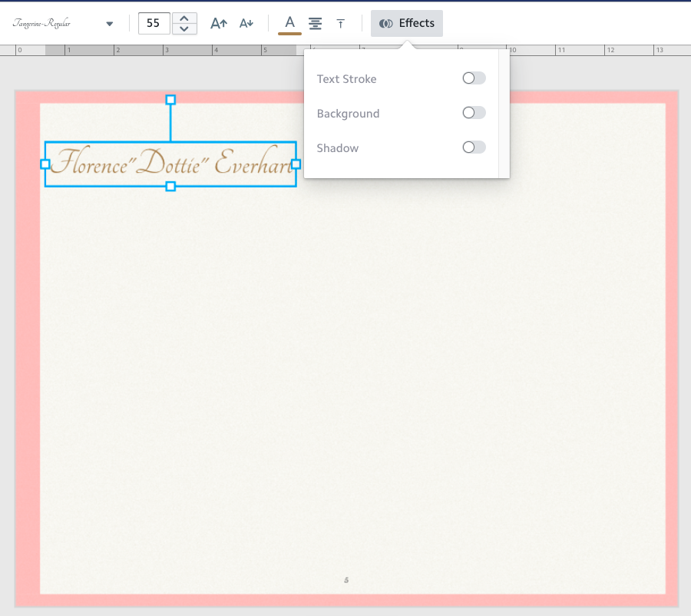The height and width of the screenshot is (616, 691).
Task: Switch on the Shadow toggle
Action: click(x=474, y=147)
